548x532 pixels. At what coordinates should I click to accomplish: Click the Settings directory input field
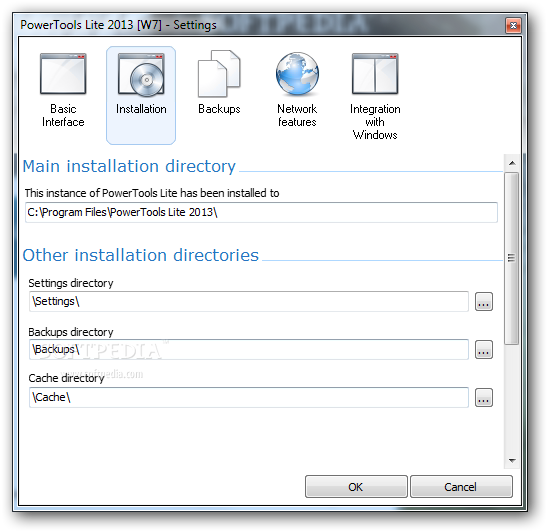[x=249, y=301]
